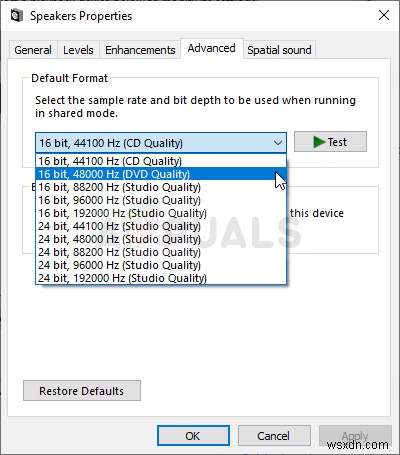
Task: Pick 16 bit, 88200 Hz (Studio Quality)
Action: 161,187
